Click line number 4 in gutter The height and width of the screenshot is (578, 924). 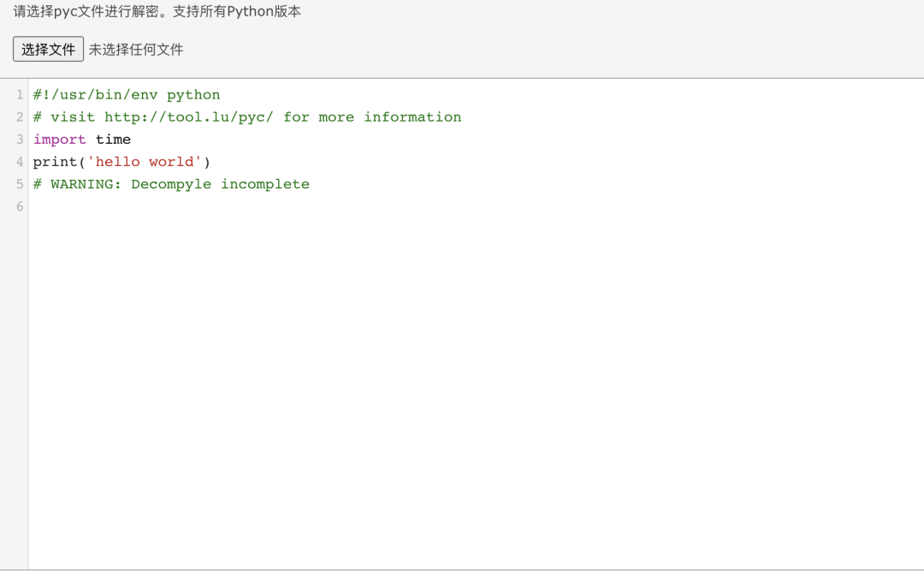click(x=20, y=162)
